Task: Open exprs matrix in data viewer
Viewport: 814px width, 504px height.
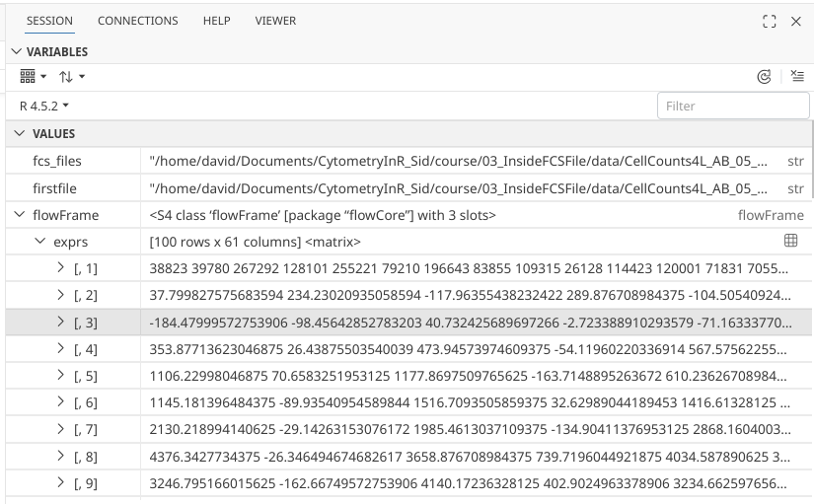Action: click(790, 241)
